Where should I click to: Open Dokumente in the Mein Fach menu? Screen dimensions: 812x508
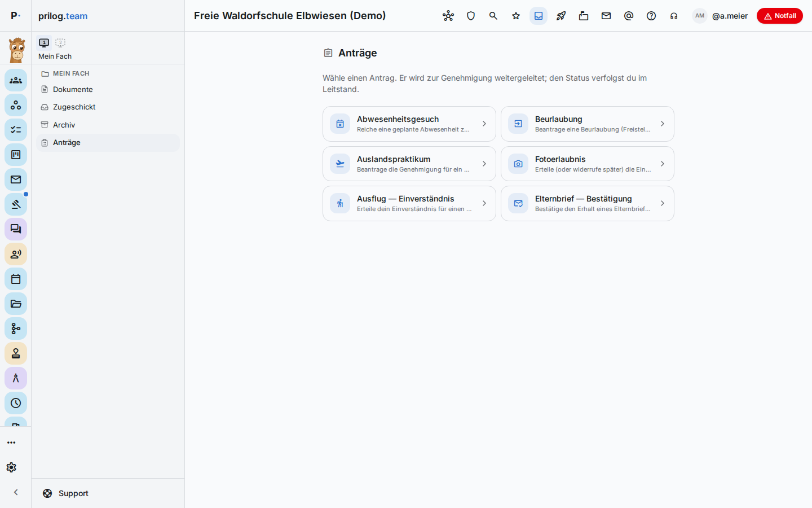point(108,89)
